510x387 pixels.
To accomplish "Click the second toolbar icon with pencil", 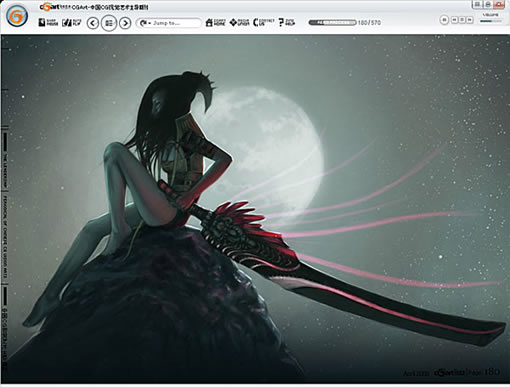I will [72, 22].
